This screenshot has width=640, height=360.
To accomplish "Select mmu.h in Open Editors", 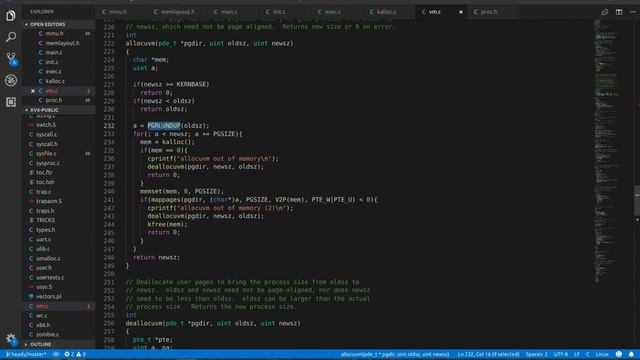I will click(x=59, y=33).
